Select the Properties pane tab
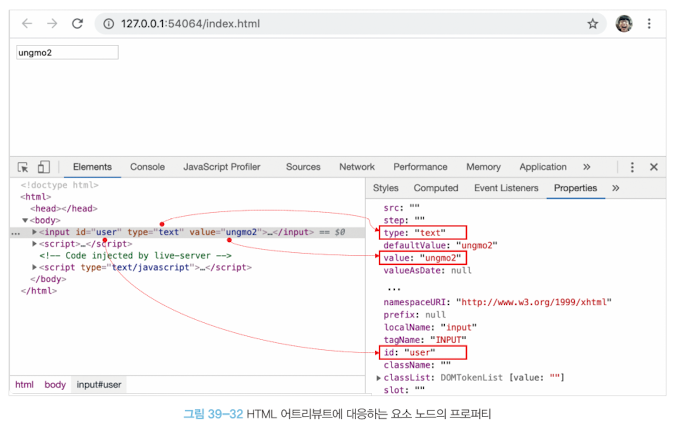 click(x=575, y=188)
